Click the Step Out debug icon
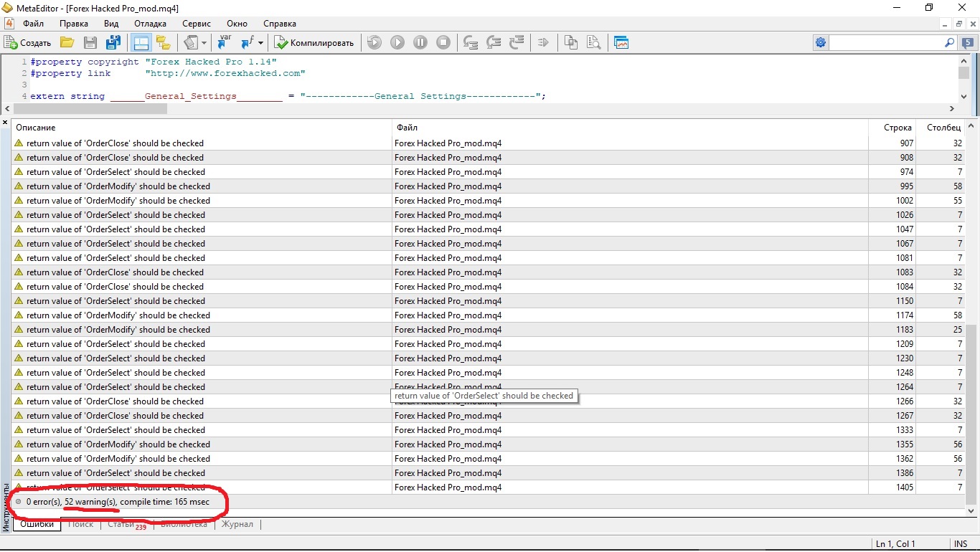This screenshot has height=552, width=980. pyautogui.click(x=517, y=43)
